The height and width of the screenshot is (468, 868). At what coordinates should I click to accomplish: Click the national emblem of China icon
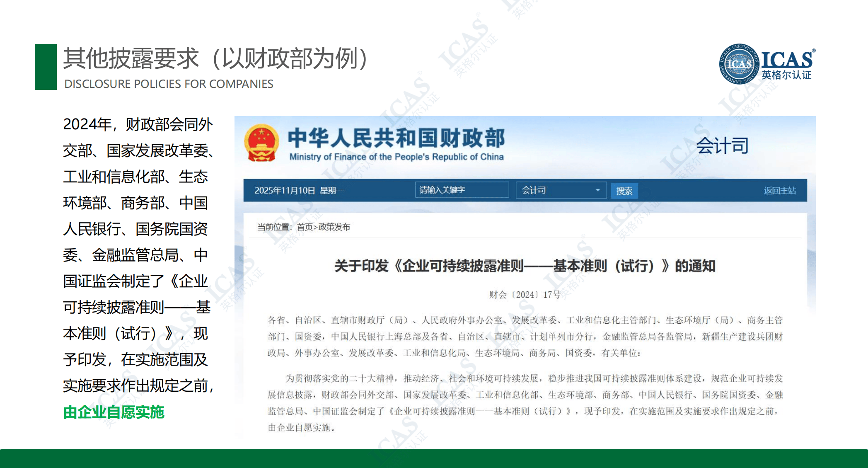coord(261,143)
